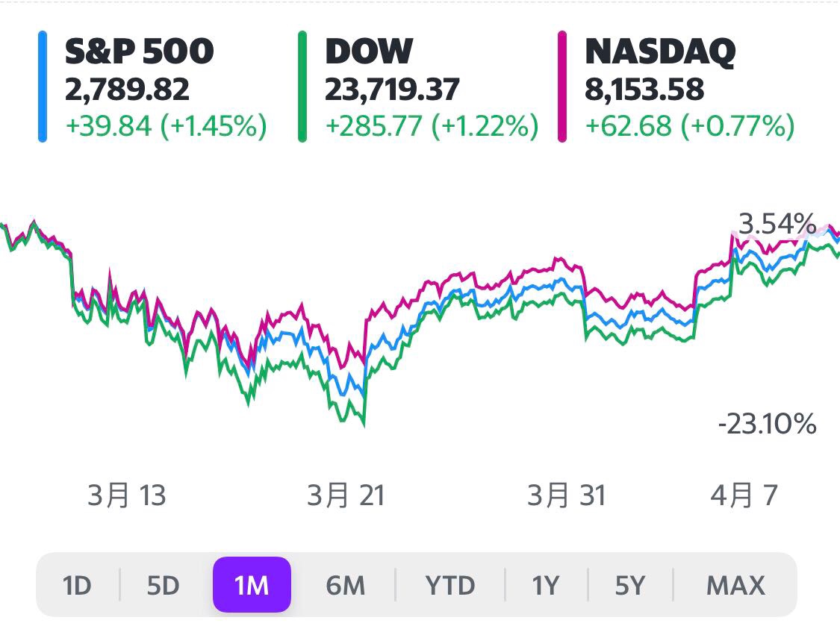Click the NASDAQ index title
840x632 pixels.
(x=660, y=51)
